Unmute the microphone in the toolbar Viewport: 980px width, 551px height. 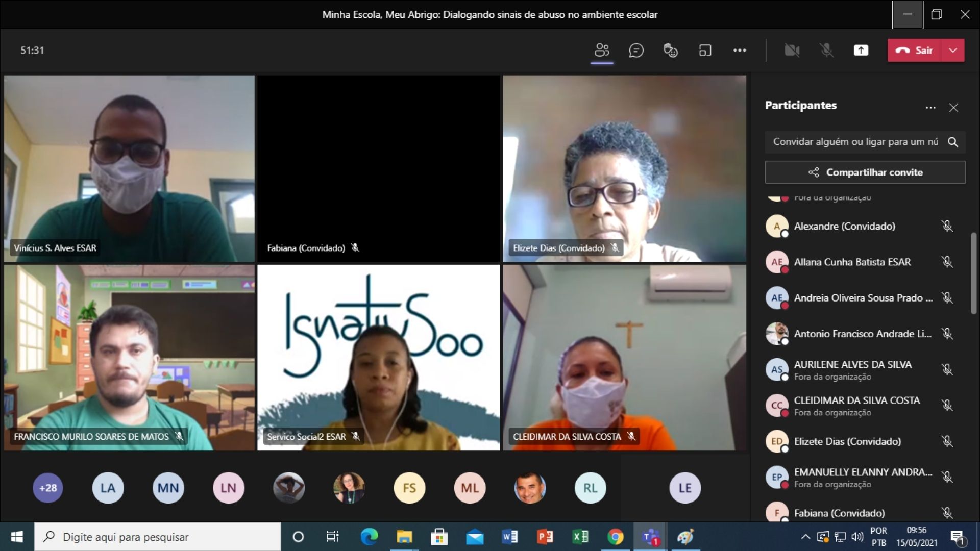click(x=826, y=51)
